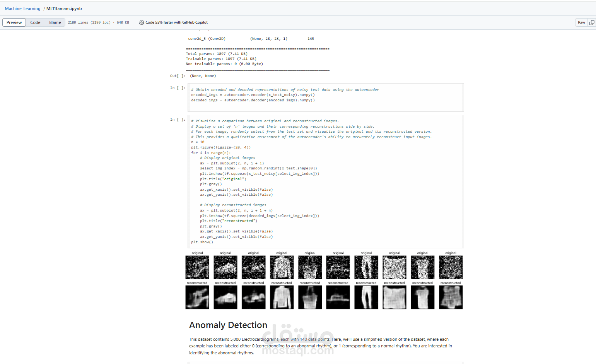596x364 pixels.
Task: Select the Preview tab
Action: click(x=14, y=22)
